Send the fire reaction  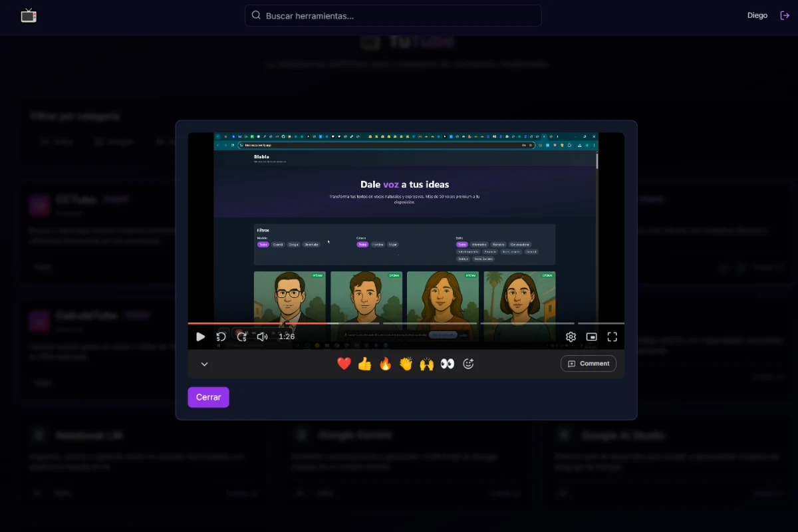385,364
